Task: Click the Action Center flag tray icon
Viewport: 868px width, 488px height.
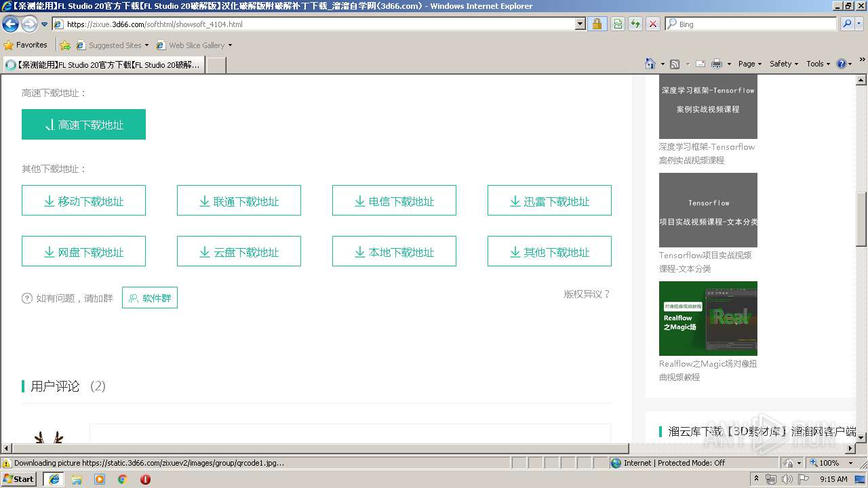Action: (803, 479)
